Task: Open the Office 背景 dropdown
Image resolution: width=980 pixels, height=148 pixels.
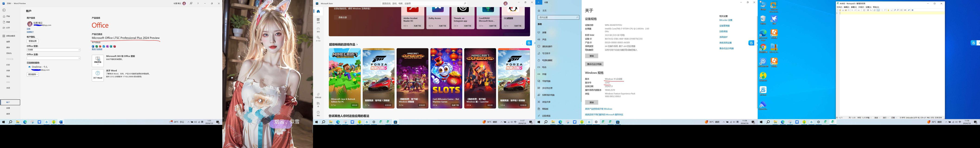Action: 53,50
